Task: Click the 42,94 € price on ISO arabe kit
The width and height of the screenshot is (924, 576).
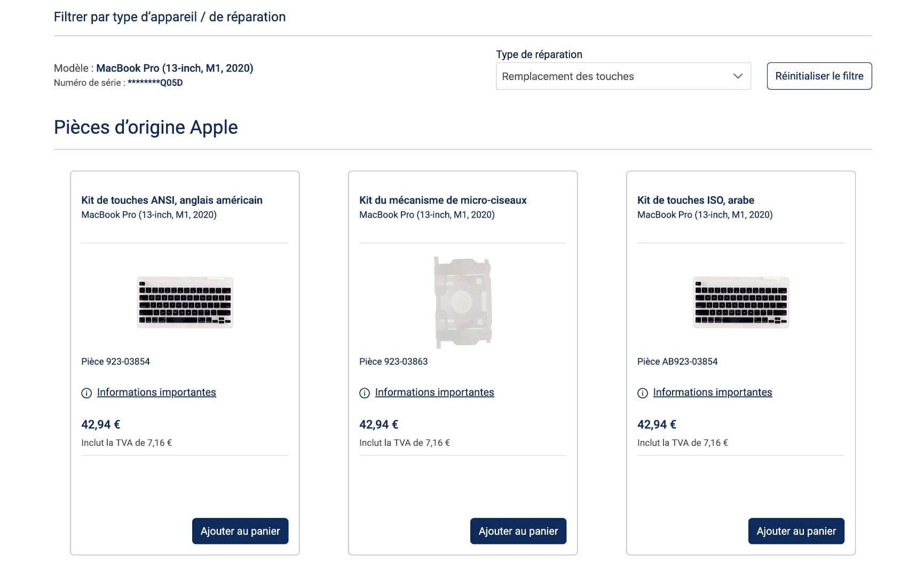Action: click(657, 425)
